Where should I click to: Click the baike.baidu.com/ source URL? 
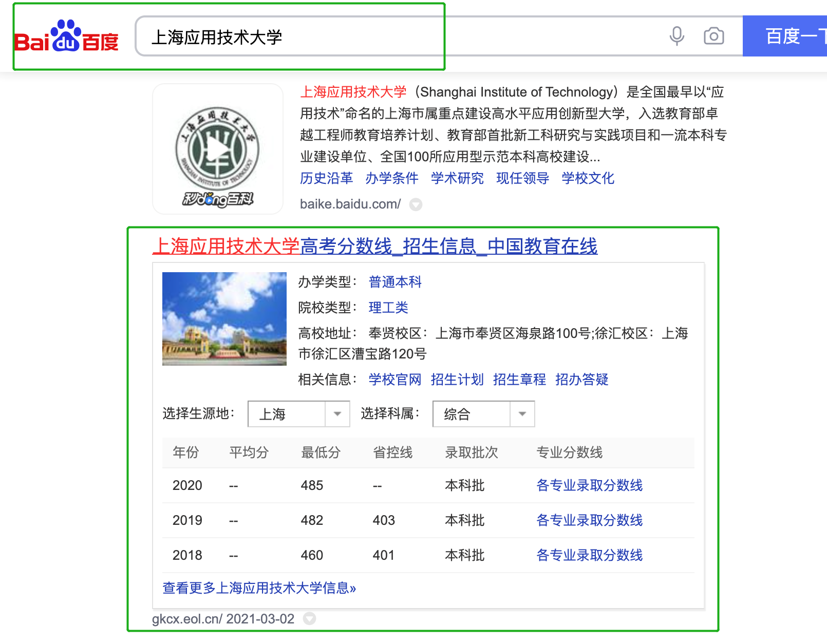click(x=350, y=204)
